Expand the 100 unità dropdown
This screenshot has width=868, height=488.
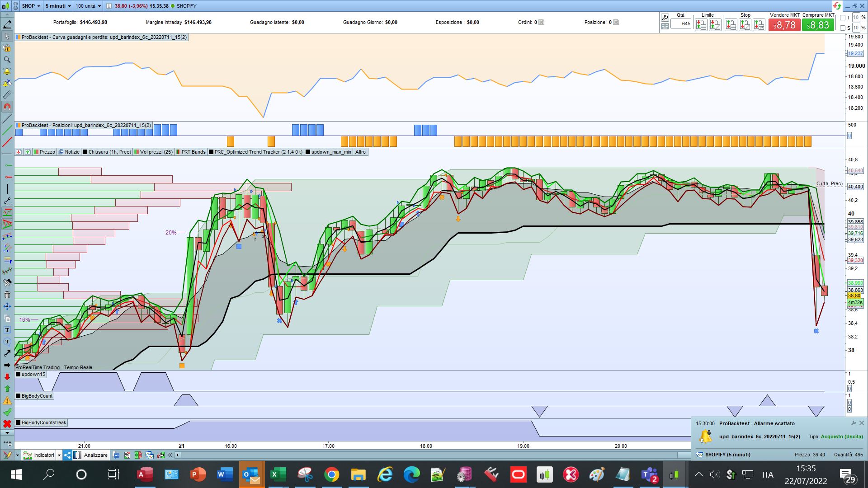click(x=88, y=6)
